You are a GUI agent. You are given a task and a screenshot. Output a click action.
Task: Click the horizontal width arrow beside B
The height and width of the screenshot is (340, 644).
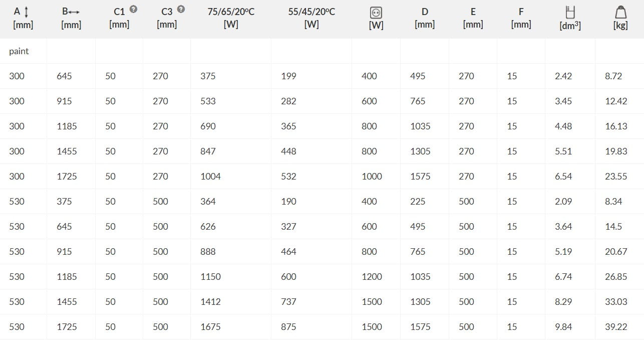coord(74,12)
